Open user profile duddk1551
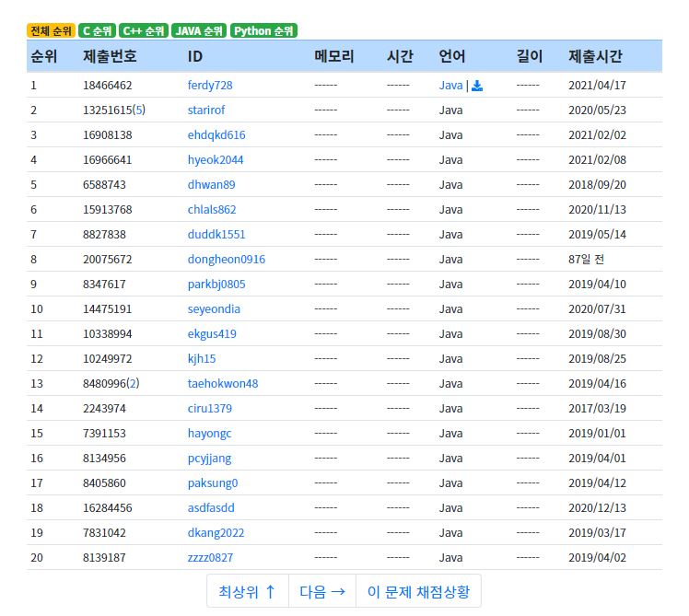The height and width of the screenshot is (616, 689). pyautogui.click(x=216, y=234)
